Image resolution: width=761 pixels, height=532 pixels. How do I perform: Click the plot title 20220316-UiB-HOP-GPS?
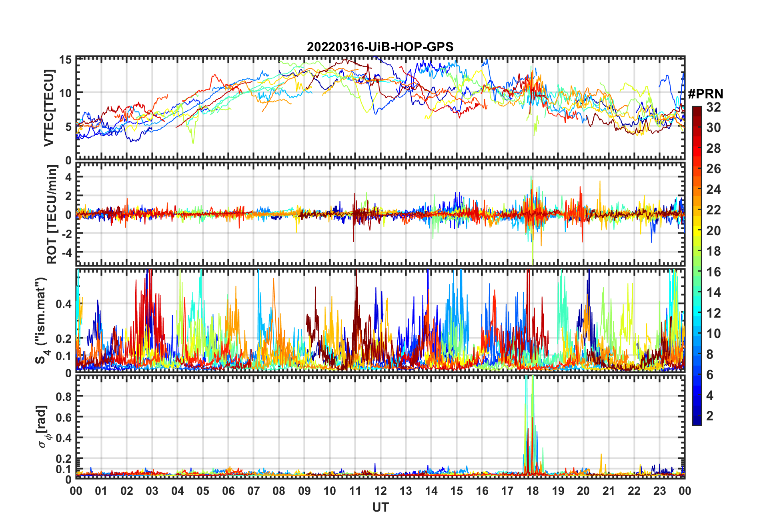(380, 47)
